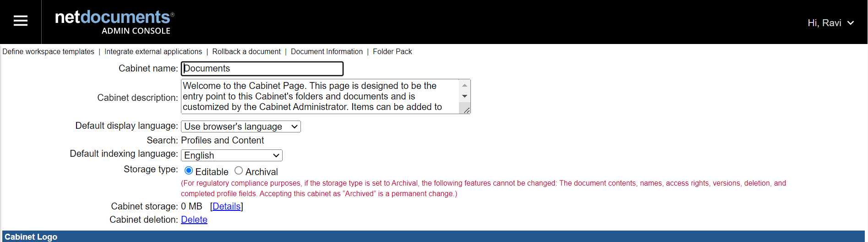The image size is (868, 242).
Task: Click the description scrollbar down arrow
Action: 464,96
